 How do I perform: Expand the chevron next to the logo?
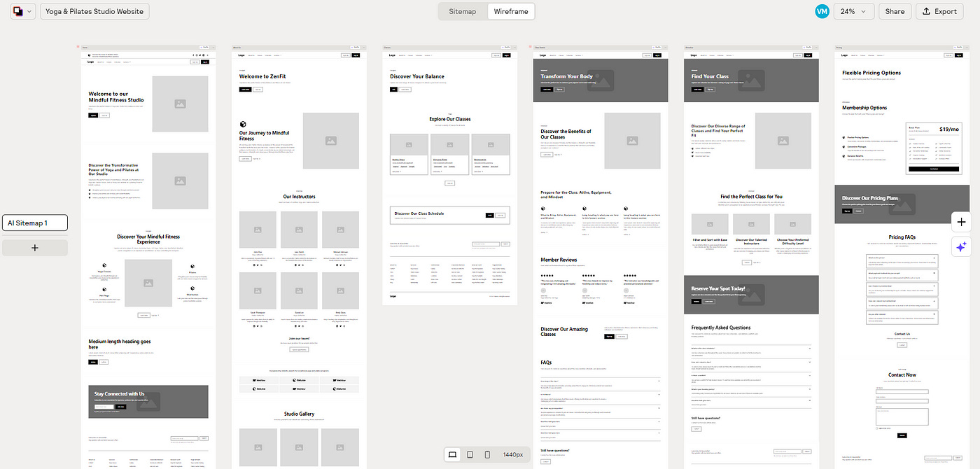29,10
